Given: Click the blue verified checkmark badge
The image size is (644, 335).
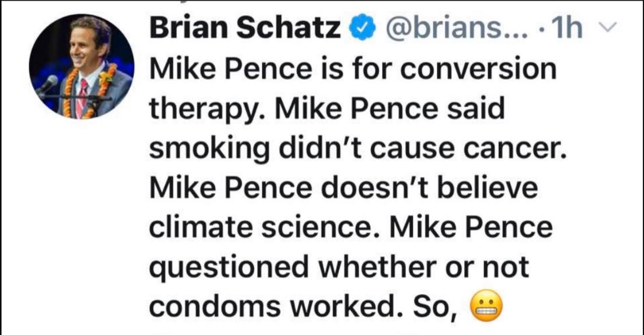Looking at the screenshot, I should click(x=362, y=27).
